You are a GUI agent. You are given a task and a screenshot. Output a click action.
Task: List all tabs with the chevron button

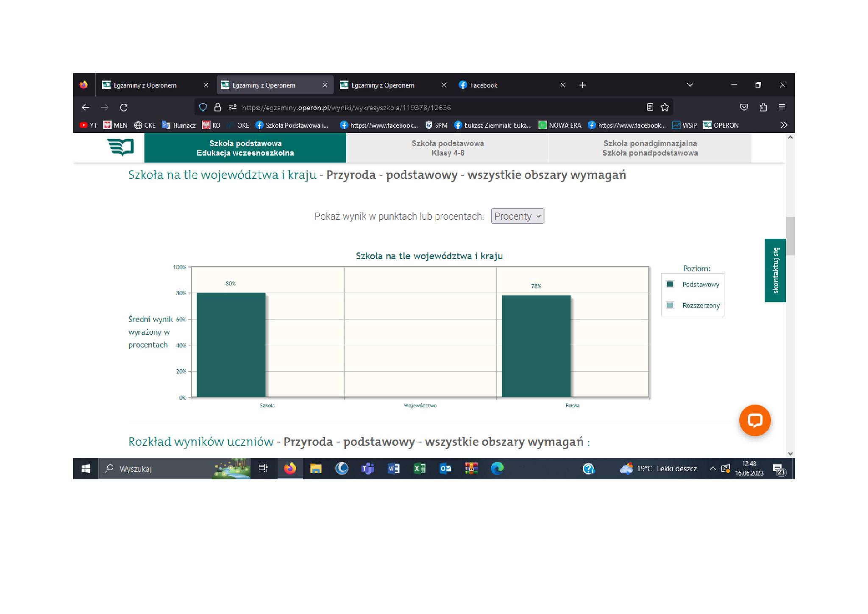690,85
